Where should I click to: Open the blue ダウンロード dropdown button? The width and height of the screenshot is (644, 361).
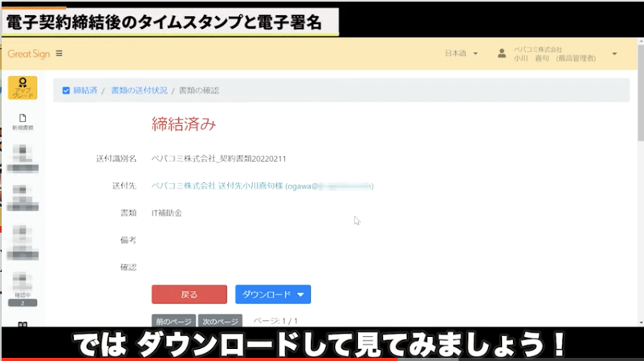pyautogui.click(x=273, y=294)
